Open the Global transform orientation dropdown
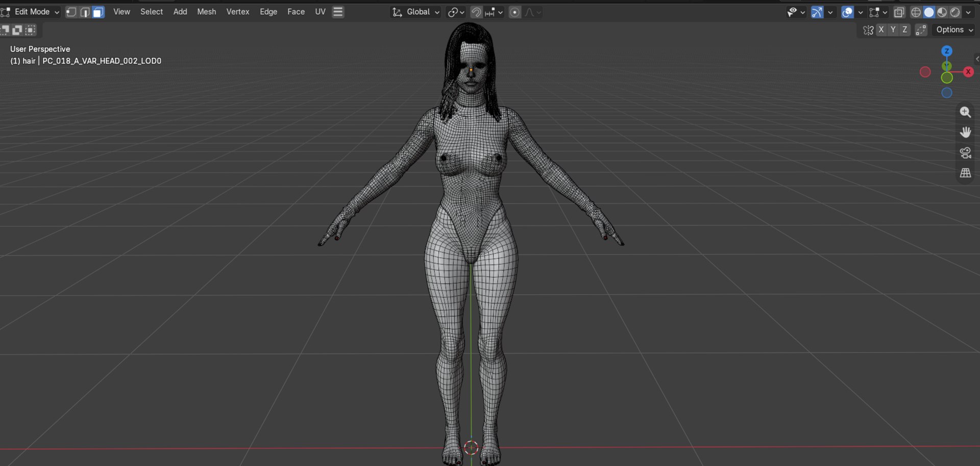Viewport: 980px width, 466px height. tap(416, 12)
